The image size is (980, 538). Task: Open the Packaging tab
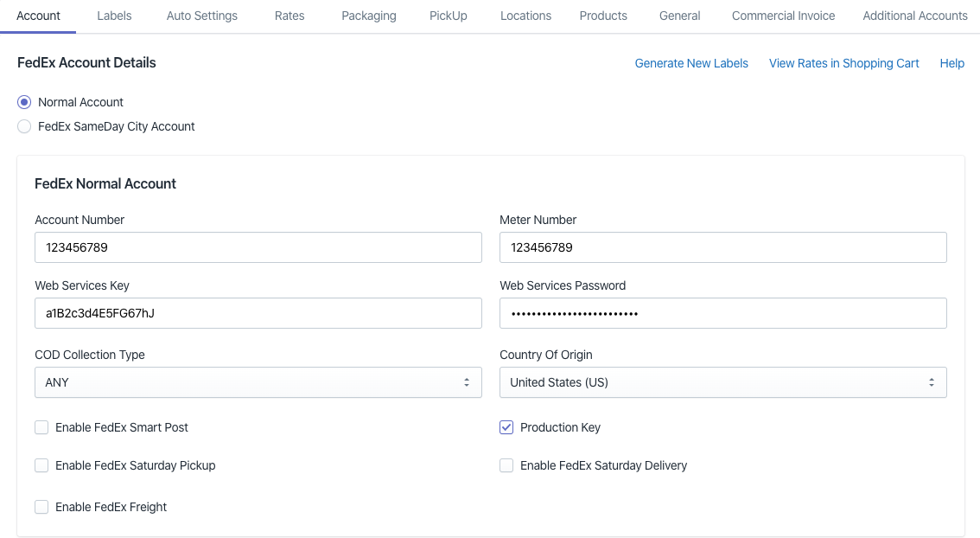click(369, 16)
